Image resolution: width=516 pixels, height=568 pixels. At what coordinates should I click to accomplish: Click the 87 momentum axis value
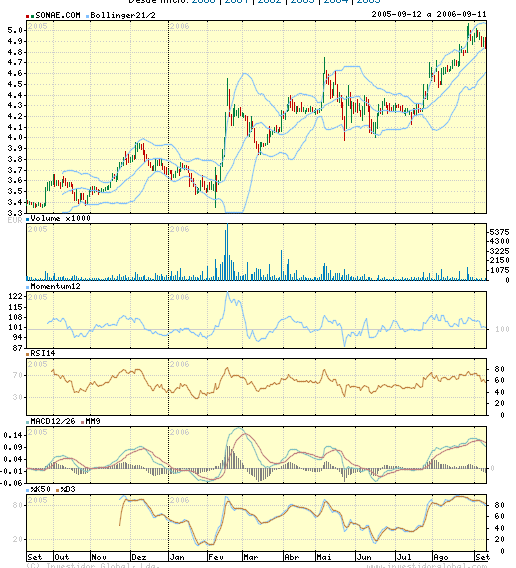(x=17, y=348)
